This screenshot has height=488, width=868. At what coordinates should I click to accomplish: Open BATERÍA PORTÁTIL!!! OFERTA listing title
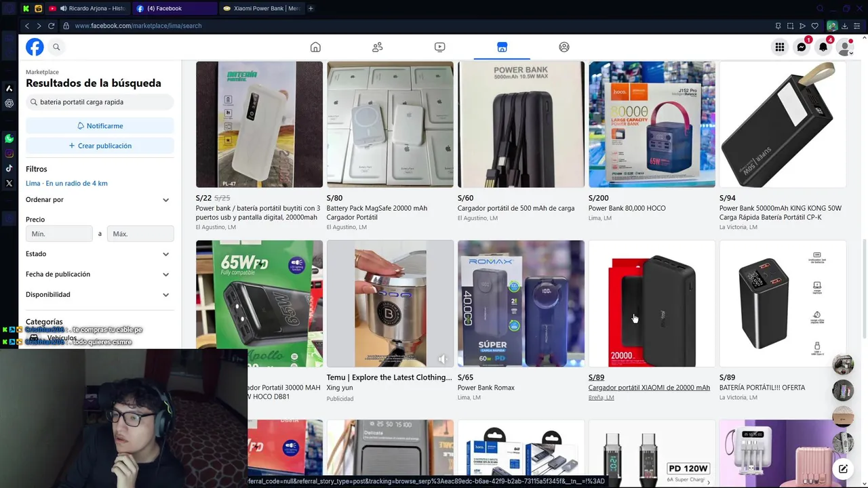pos(762,388)
